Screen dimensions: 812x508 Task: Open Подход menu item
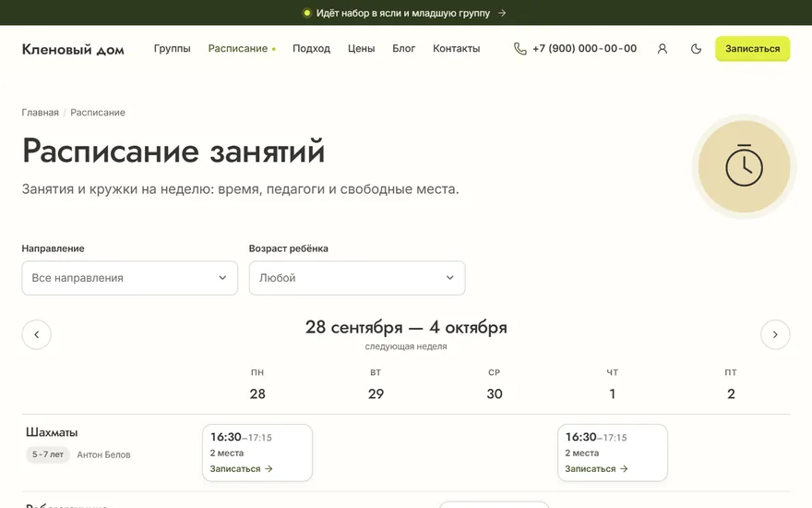pyautogui.click(x=311, y=48)
